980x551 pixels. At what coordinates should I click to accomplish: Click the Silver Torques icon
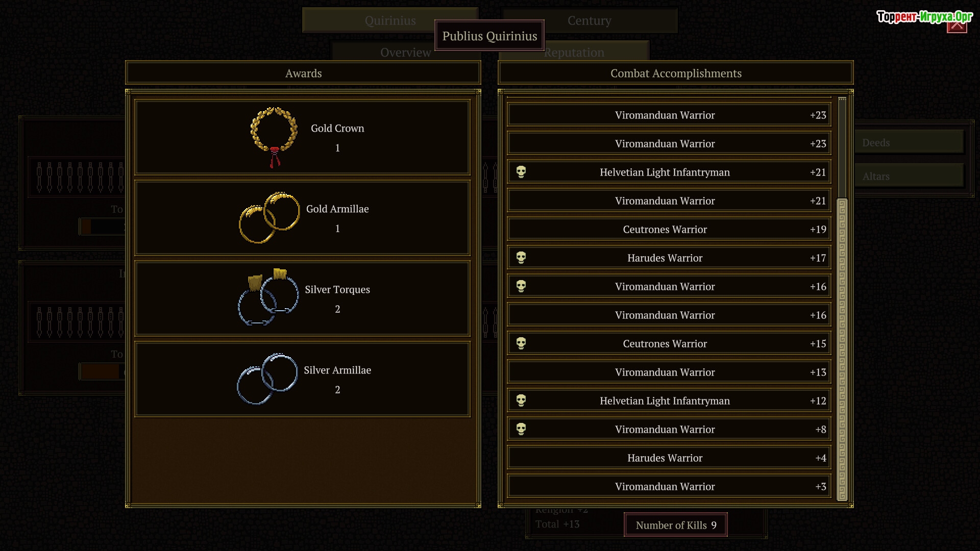coord(268,297)
